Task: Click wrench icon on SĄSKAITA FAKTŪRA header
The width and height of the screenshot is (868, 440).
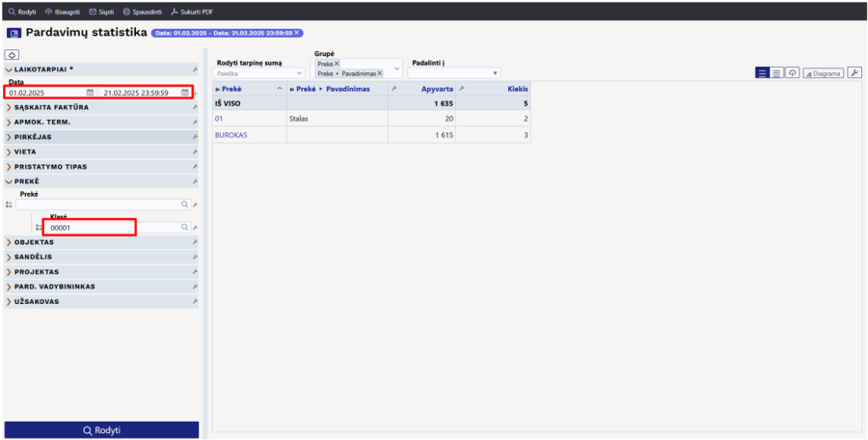Action: tap(195, 107)
